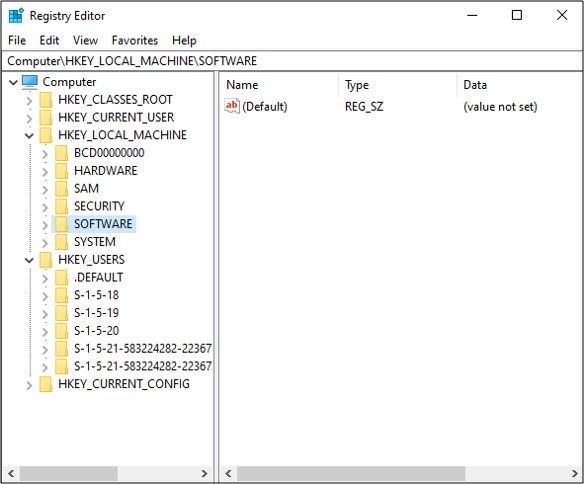Screen dimensions: 584x484
Task: Expand the SAM key
Action: click(x=45, y=190)
